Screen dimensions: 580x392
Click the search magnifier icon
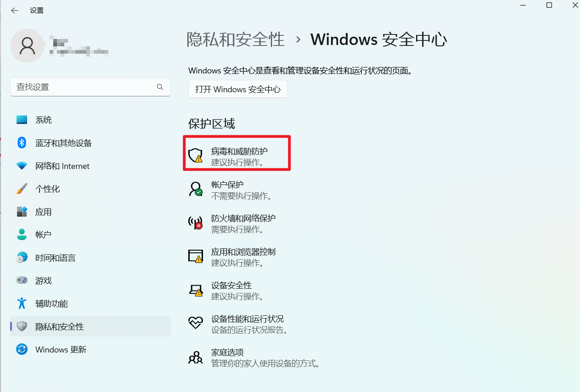coord(160,87)
